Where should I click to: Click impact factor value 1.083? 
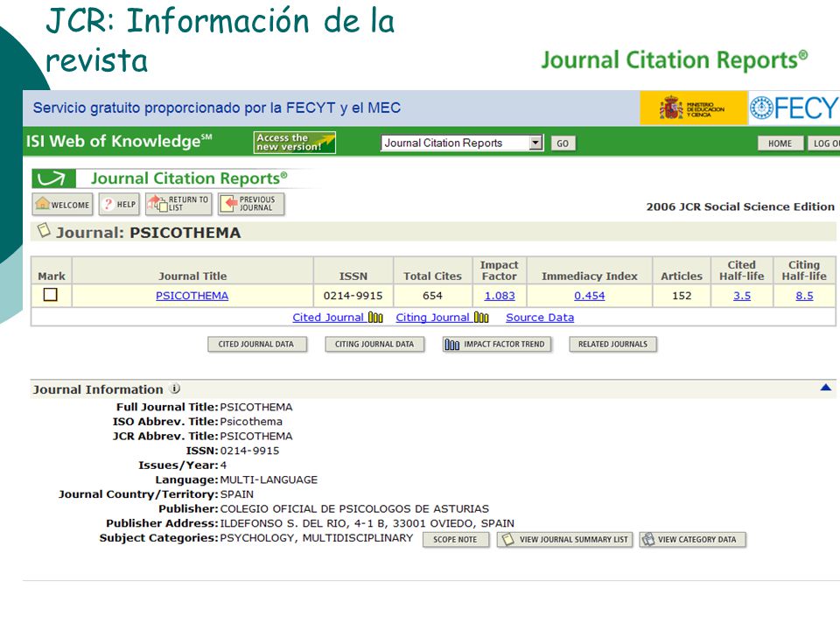(x=500, y=296)
